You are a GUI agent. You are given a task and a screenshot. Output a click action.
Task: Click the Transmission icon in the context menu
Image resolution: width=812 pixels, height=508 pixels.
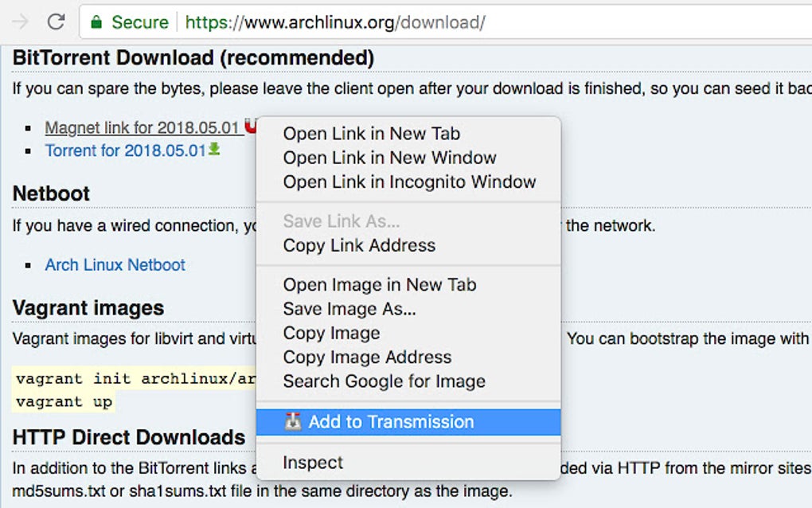(x=293, y=421)
